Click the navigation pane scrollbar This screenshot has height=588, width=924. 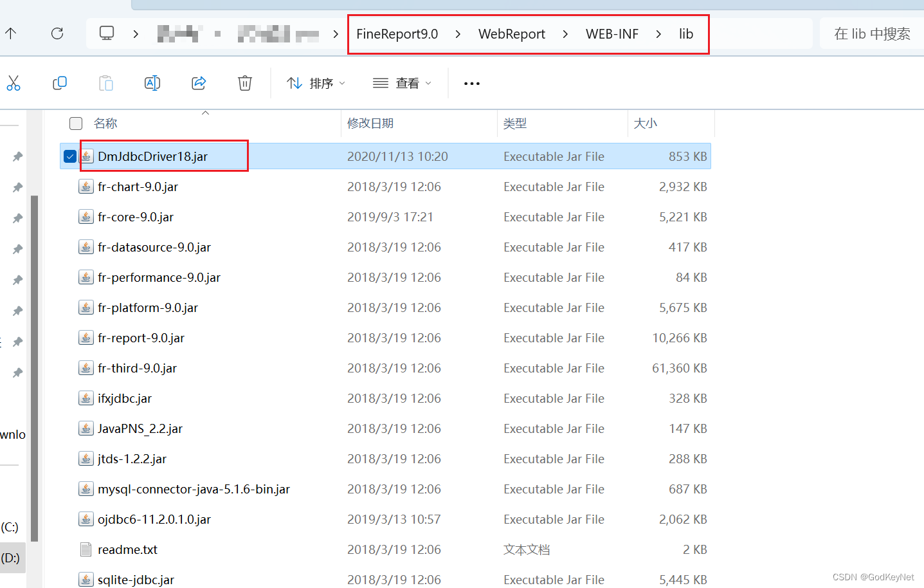[35, 368]
